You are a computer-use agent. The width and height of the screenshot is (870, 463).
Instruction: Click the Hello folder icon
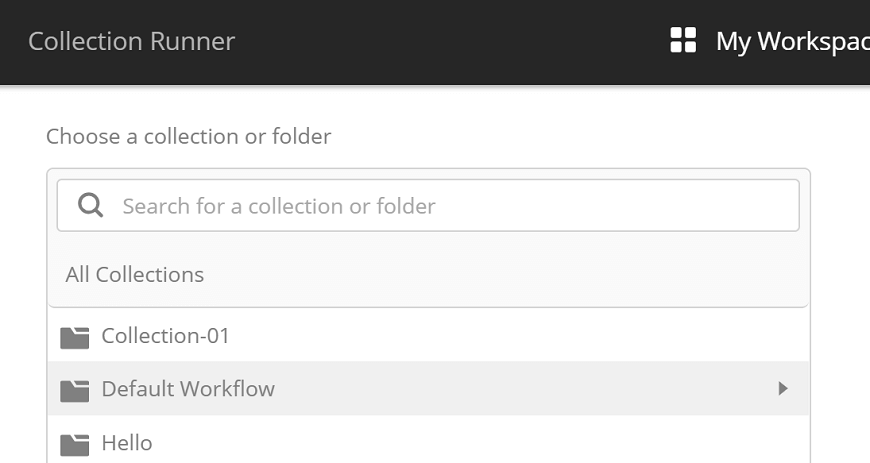75,445
